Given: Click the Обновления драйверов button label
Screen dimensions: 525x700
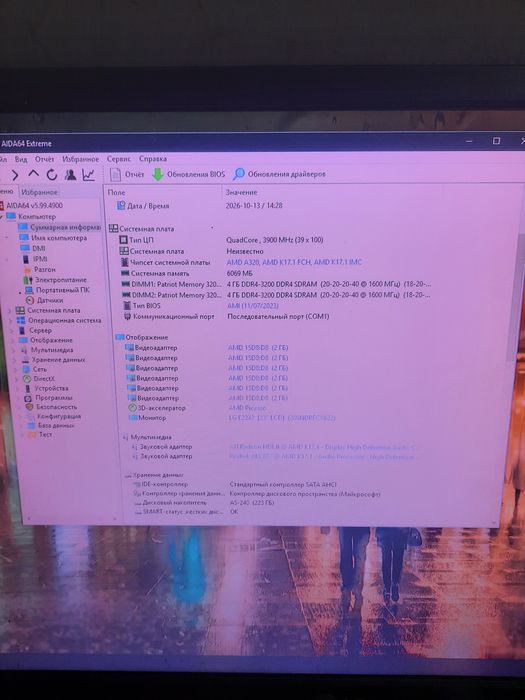Looking at the screenshot, I should [287, 174].
